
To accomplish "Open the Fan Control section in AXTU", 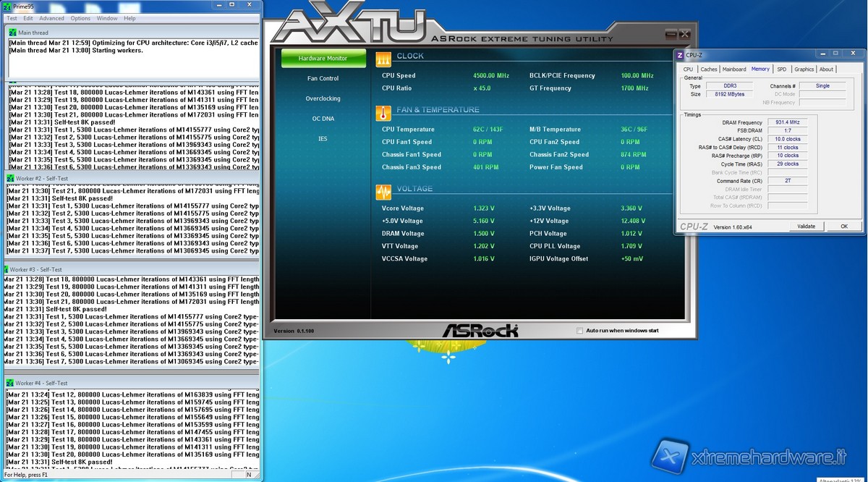I will point(323,78).
